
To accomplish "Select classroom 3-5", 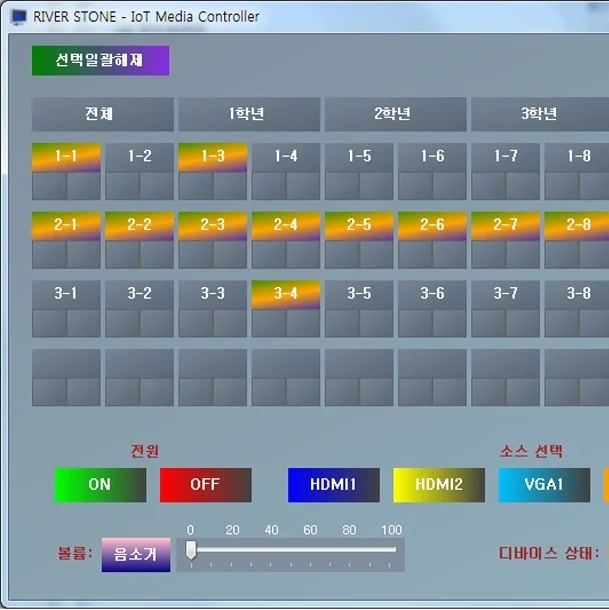I will click(359, 294).
